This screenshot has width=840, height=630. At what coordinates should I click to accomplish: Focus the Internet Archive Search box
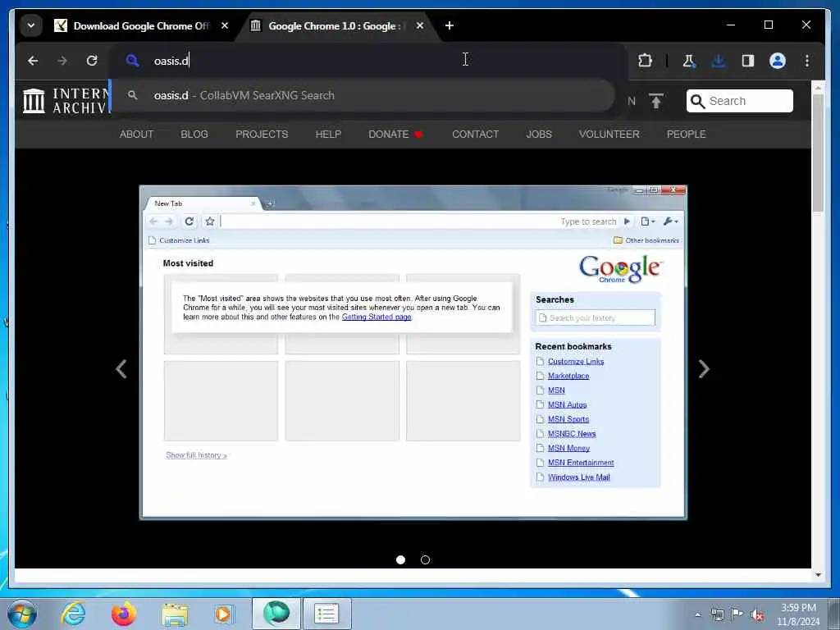click(x=739, y=101)
